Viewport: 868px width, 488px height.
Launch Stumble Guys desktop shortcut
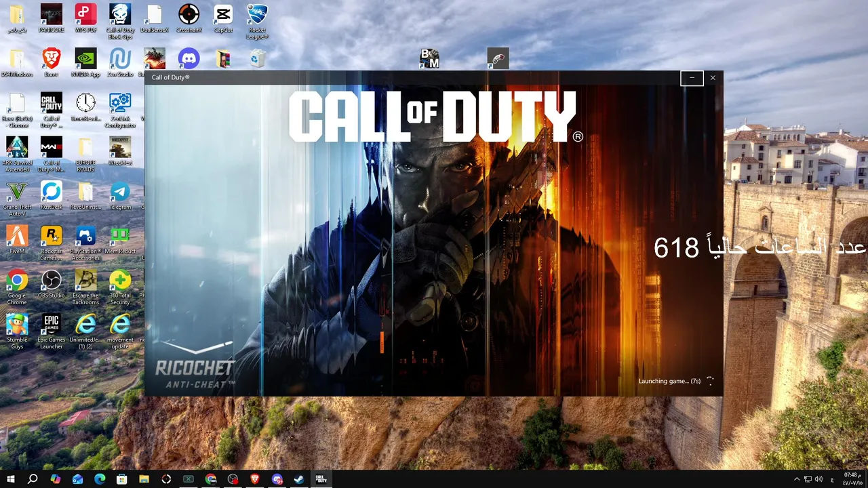17,331
